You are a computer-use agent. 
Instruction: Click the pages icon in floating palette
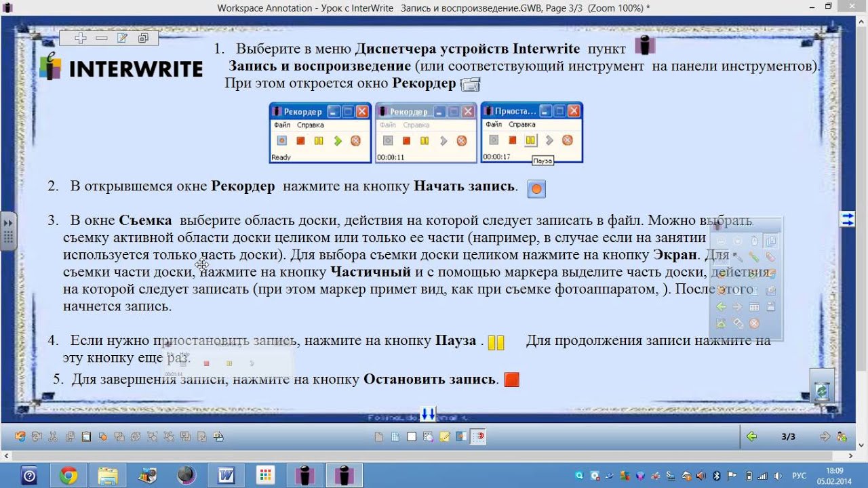tap(771, 241)
